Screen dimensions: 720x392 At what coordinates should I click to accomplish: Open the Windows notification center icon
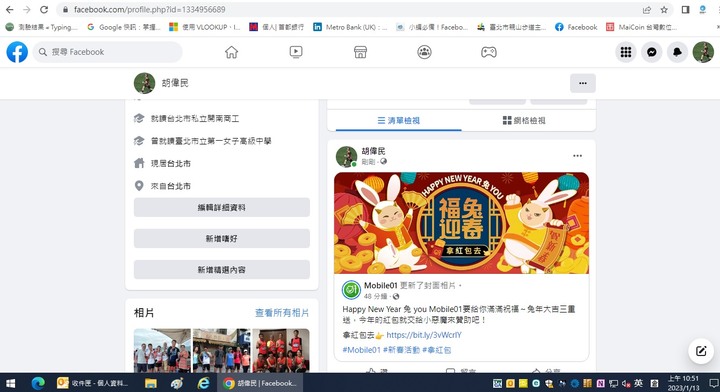713,383
